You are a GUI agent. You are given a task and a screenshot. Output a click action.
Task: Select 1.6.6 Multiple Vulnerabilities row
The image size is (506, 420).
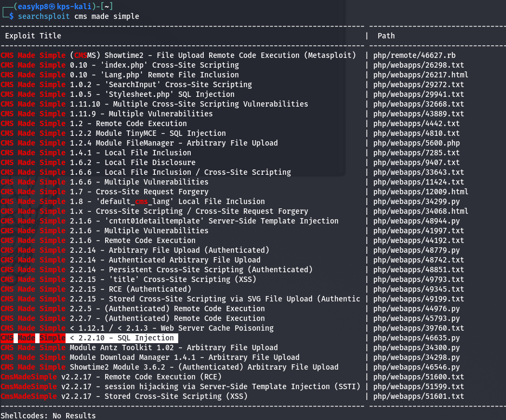coord(105,182)
